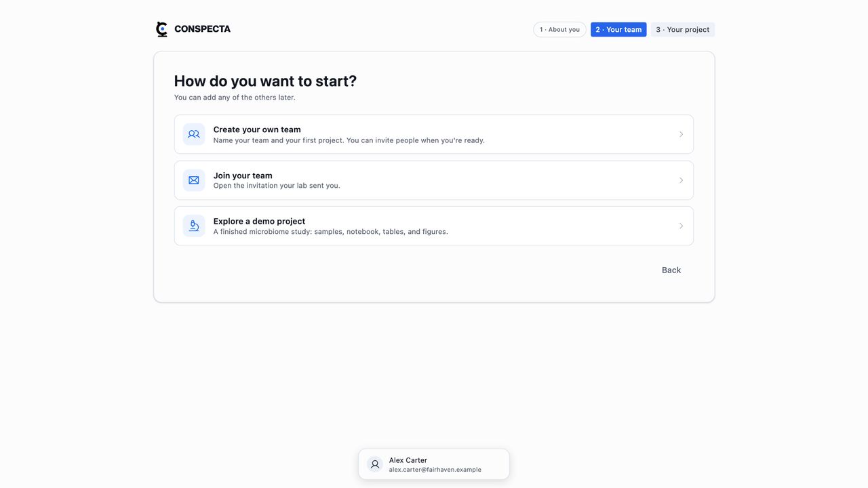Click the Alex Carter name label
Screen dimensions: 868x488
point(408,460)
